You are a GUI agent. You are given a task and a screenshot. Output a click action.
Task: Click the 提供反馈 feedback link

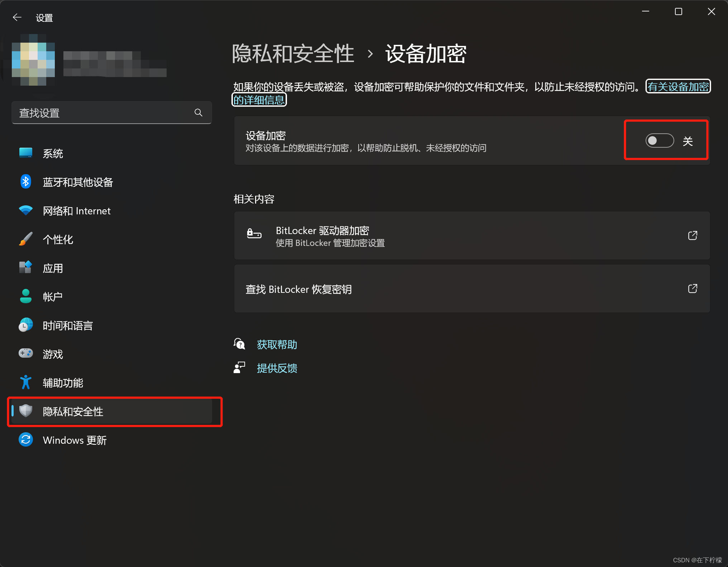tap(277, 368)
